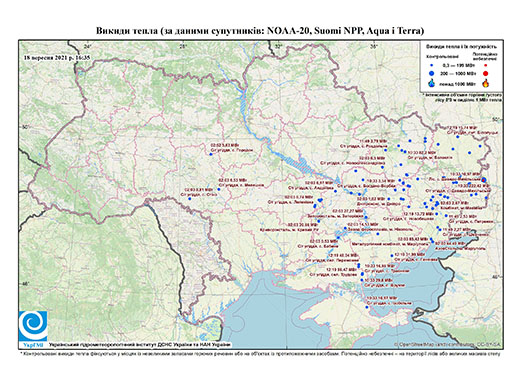Click the institute name text beside the logo
The image size is (520, 368).
pyautogui.click(x=139, y=345)
